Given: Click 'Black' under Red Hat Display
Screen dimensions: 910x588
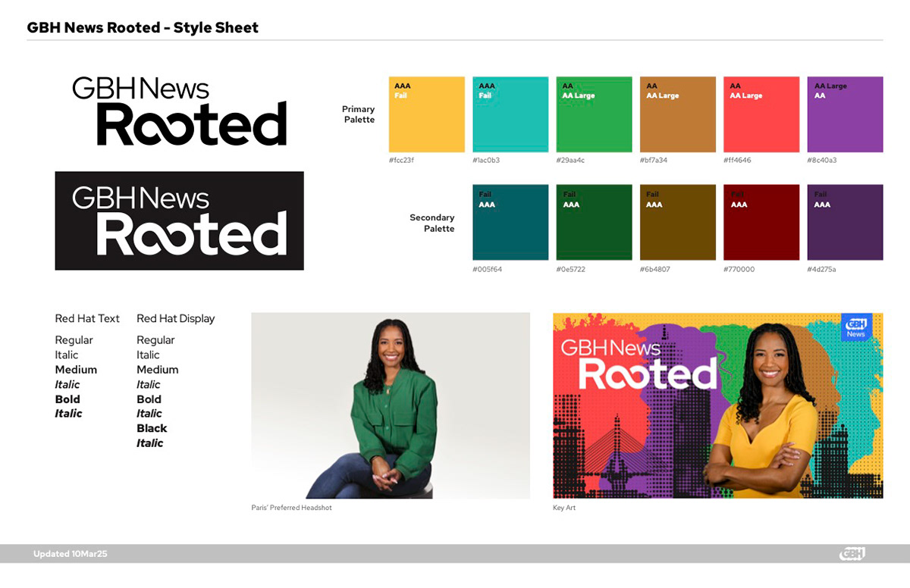Looking at the screenshot, I should click(x=152, y=428).
